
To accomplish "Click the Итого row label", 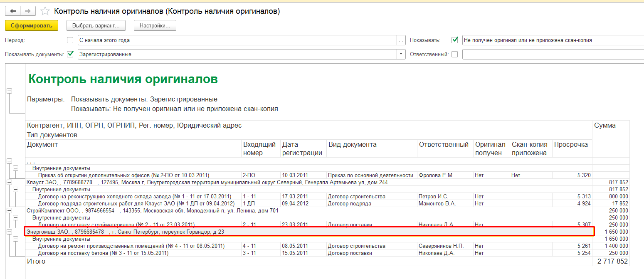I will pos(36,261).
